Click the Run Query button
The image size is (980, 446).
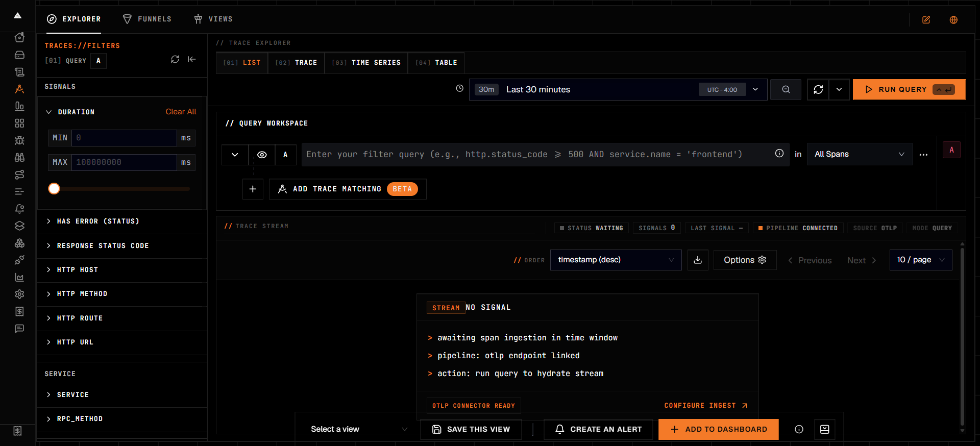click(x=909, y=89)
